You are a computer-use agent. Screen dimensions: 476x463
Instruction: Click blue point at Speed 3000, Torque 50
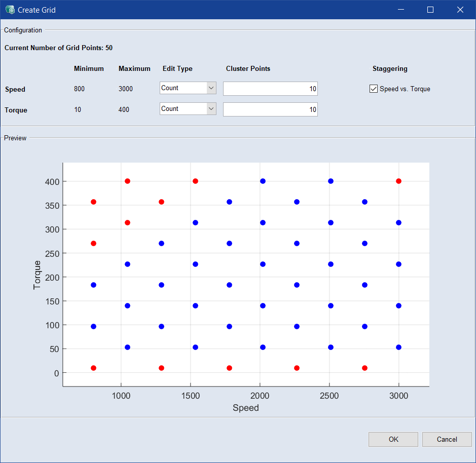[398, 347]
